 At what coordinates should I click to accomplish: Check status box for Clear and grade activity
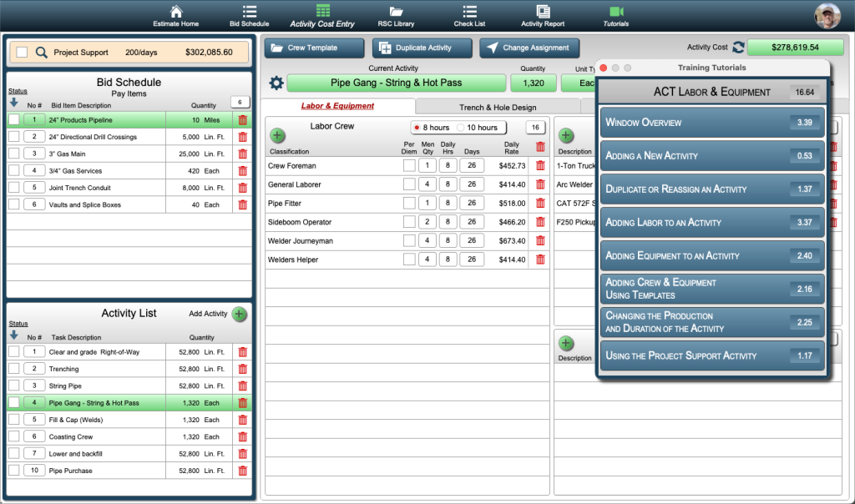[x=14, y=352]
